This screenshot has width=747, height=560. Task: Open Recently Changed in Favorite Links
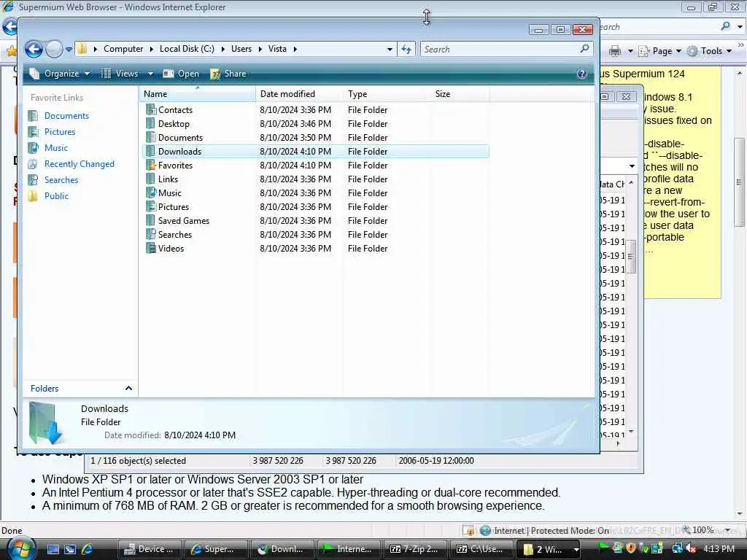point(79,164)
